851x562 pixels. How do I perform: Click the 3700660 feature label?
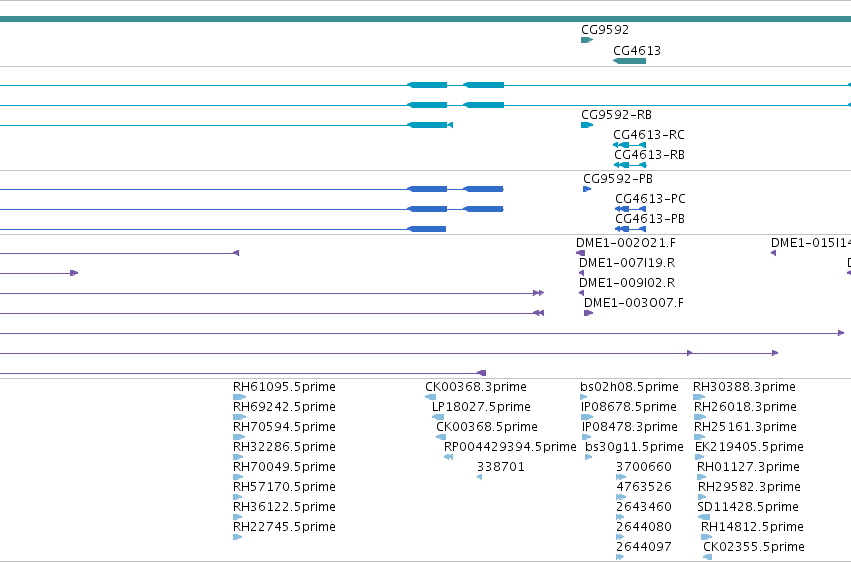[x=644, y=468]
